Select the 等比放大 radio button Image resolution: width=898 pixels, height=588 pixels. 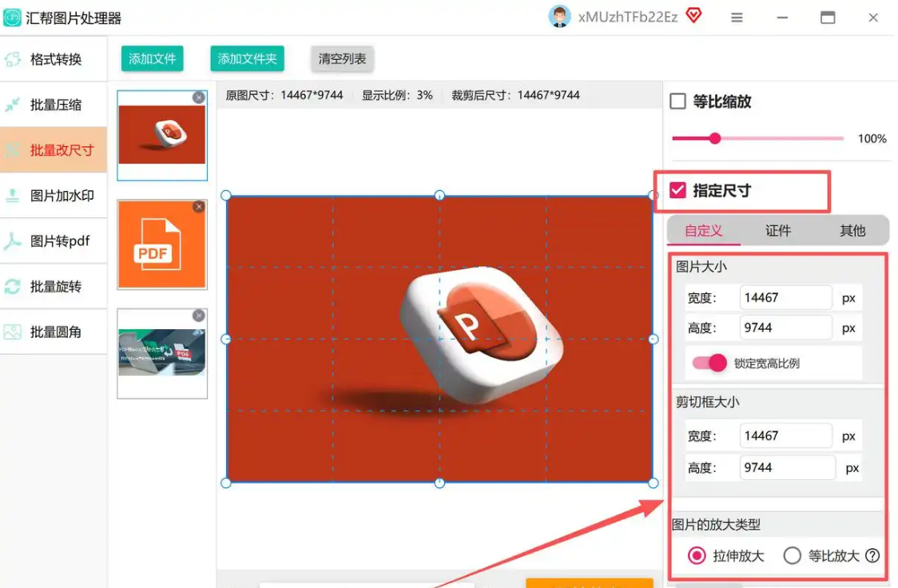coord(792,555)
